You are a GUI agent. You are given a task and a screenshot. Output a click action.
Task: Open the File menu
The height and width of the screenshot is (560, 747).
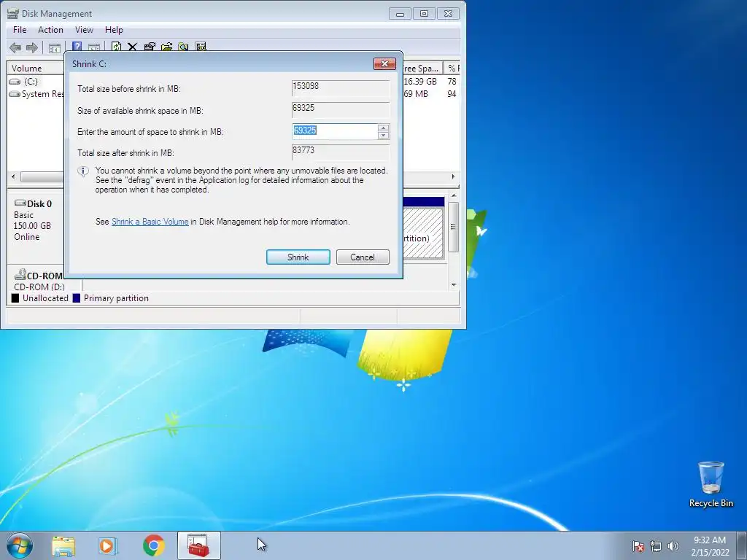20,29
